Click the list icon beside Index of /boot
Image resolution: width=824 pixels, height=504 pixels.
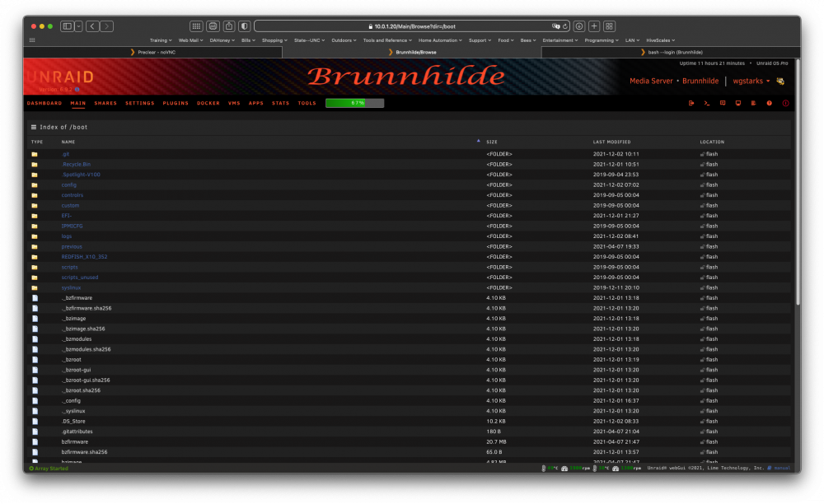click(x=34, y=127)
